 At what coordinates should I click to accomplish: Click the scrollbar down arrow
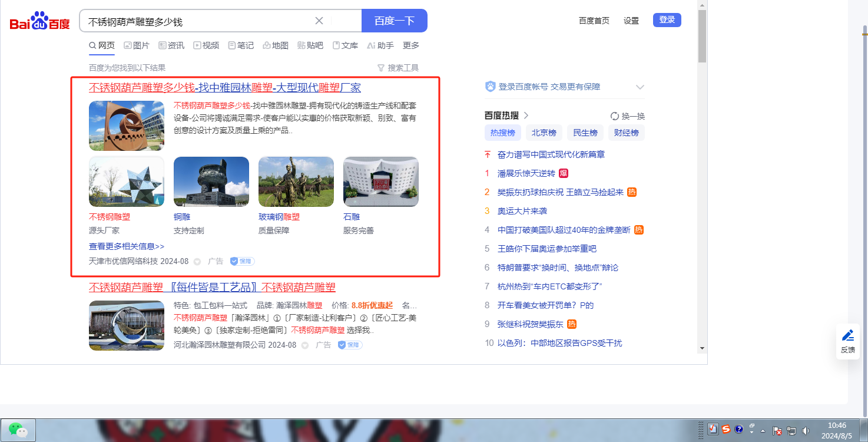(702, 349)
